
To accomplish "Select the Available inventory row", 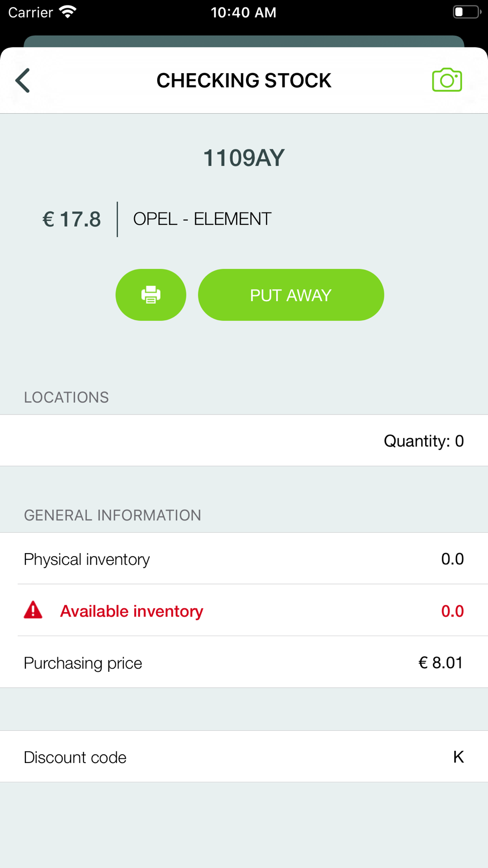I will pyautogui.click(x=244, y=611).
